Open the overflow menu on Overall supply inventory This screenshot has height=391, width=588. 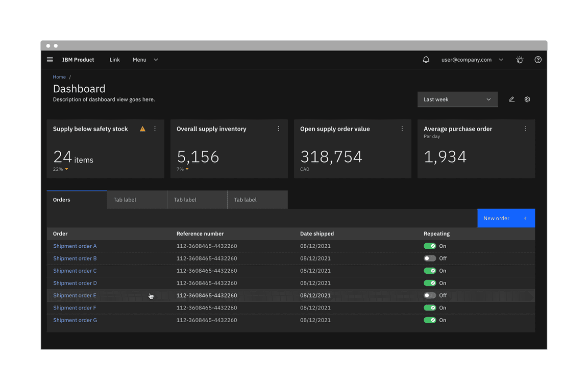pos(278,128)
